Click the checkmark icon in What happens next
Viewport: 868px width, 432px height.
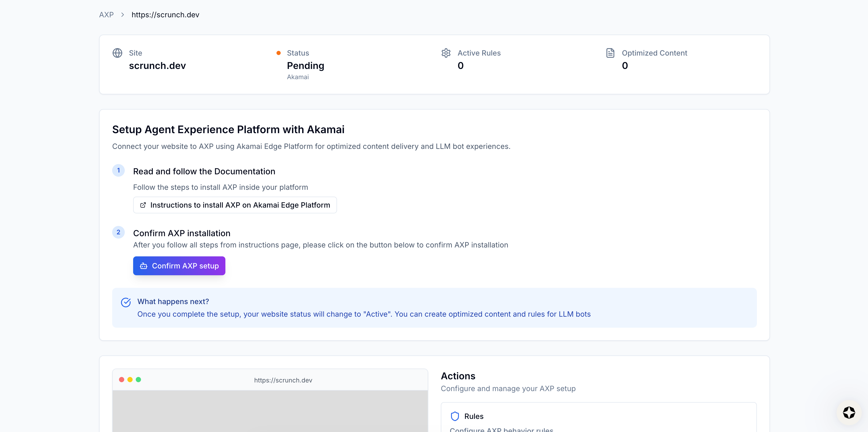[126, 302]
